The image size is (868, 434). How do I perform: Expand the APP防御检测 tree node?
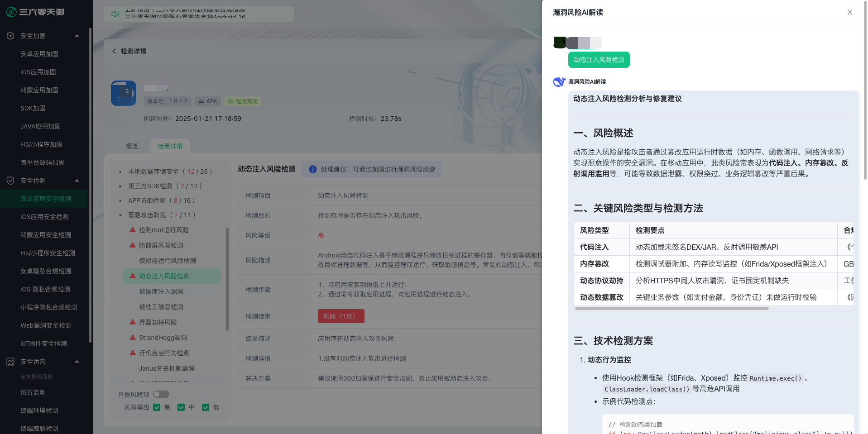point(120,200)
